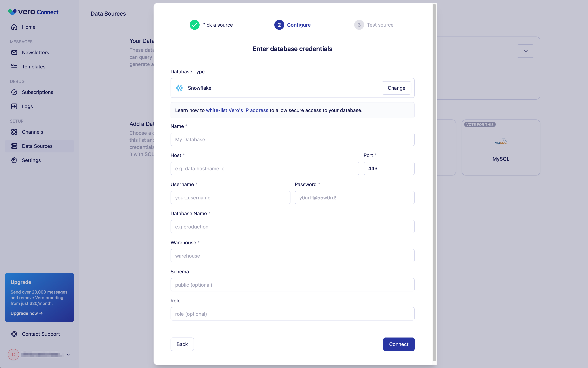588x368 pixels.
Task: Click the Home house icon in sidebar
Action: pyautogui.click(x=14, y=27)
